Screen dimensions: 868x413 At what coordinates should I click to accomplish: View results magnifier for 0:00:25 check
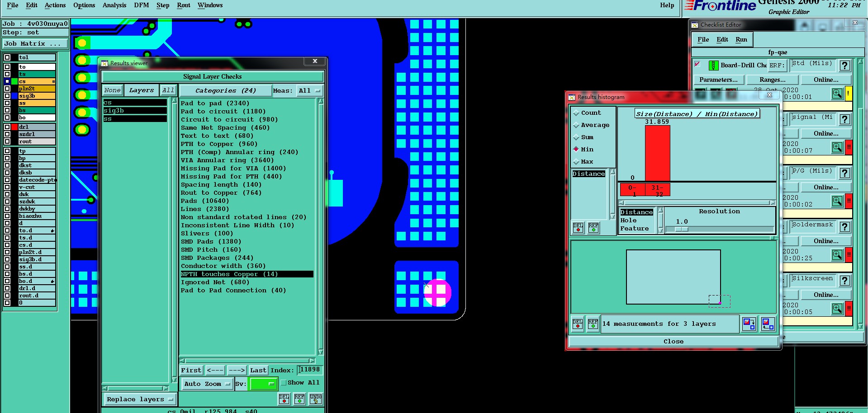pos(837,255)
